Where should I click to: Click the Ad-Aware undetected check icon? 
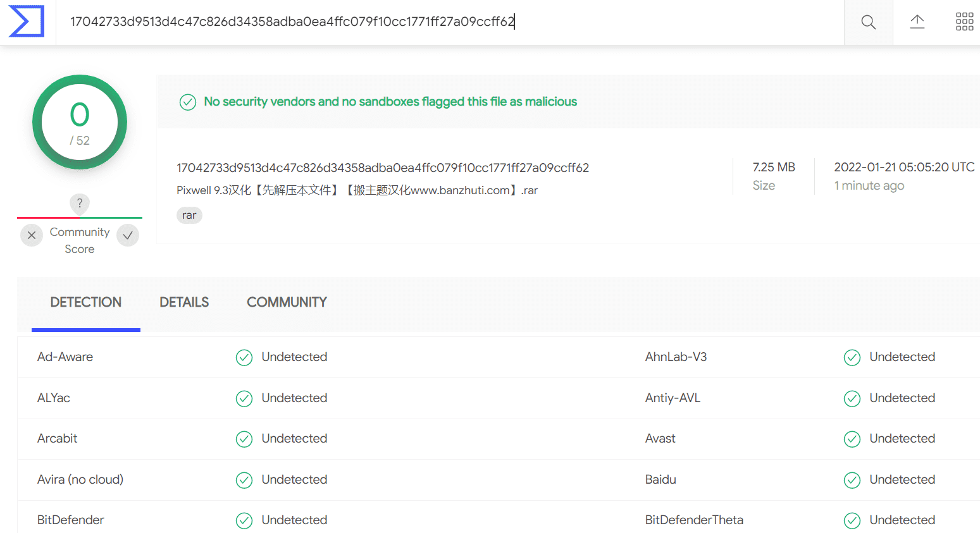(x=244, y=357)
